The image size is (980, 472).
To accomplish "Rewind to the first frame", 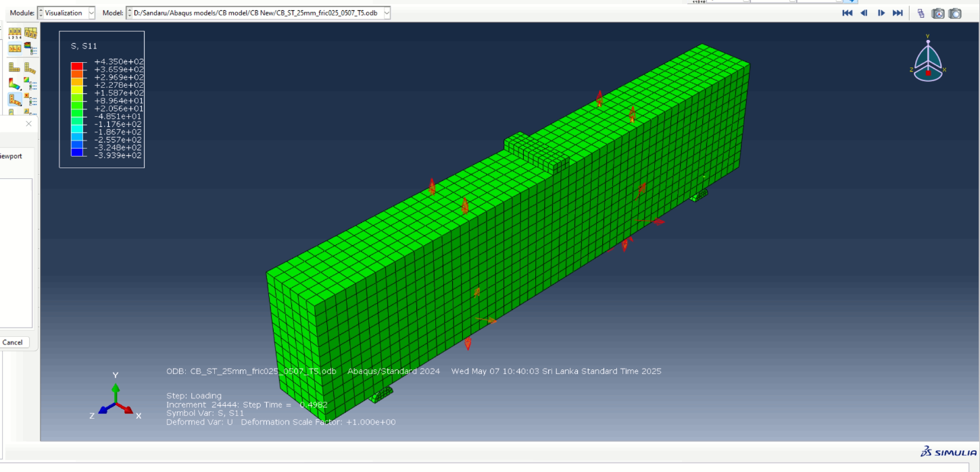I will point(848,12).
